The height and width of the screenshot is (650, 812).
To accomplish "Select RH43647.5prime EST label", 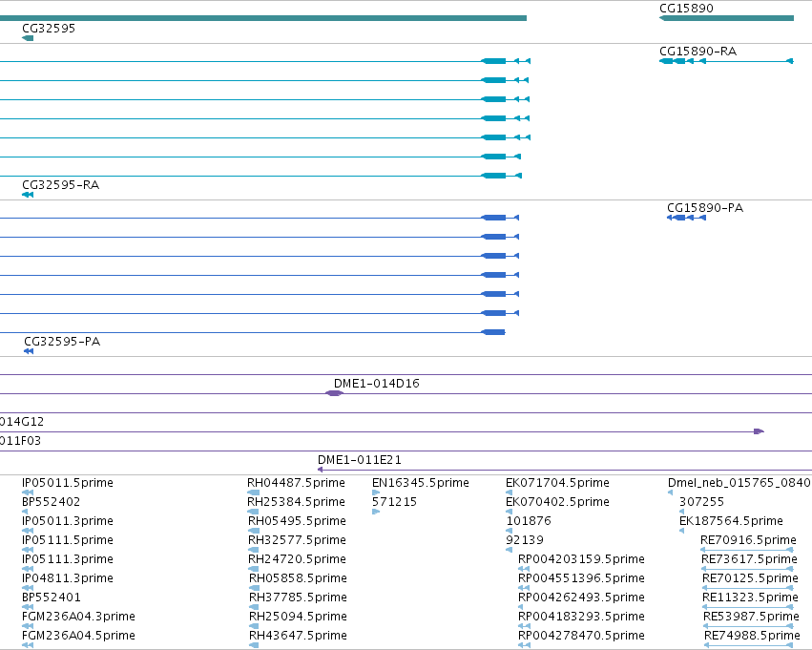I will click(299, 636).
